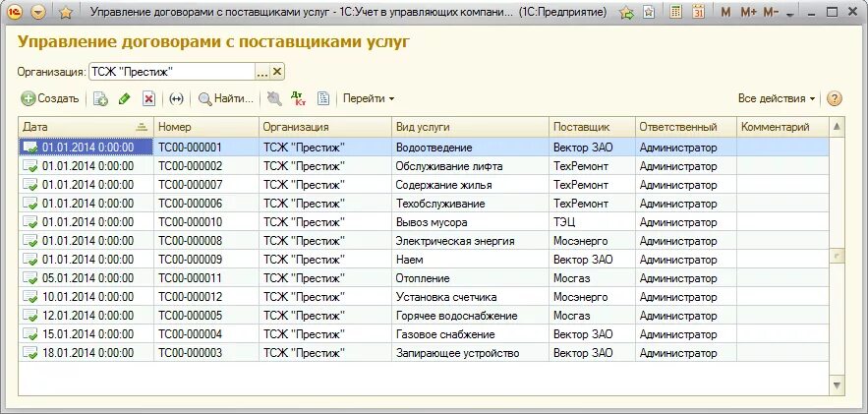The height and width of the screenshot is (414, 868).
Task: Click the Ответственный column header
Action: pos(686,127)
